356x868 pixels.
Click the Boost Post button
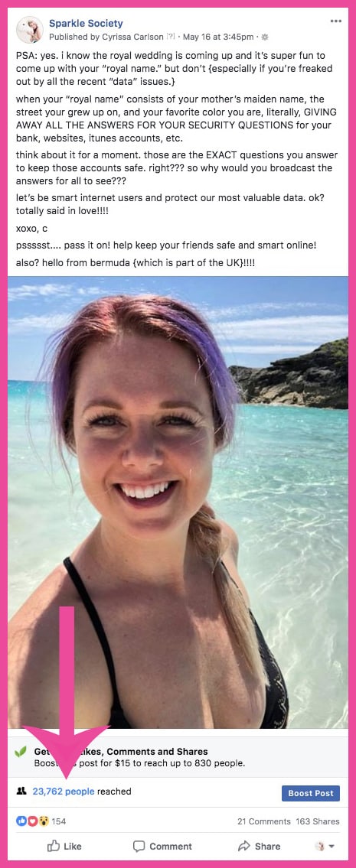[311, 793]
